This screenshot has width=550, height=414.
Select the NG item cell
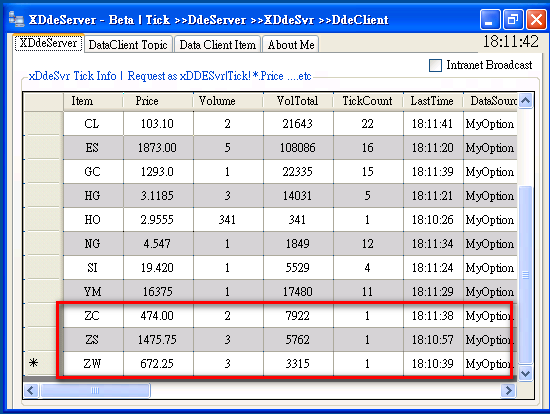pos(93,243)
